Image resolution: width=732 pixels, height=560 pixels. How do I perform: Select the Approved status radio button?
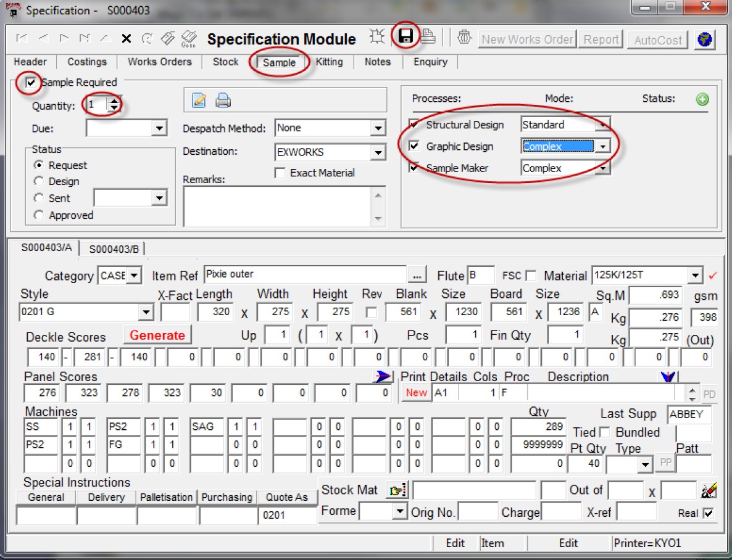tap(39, 215)
